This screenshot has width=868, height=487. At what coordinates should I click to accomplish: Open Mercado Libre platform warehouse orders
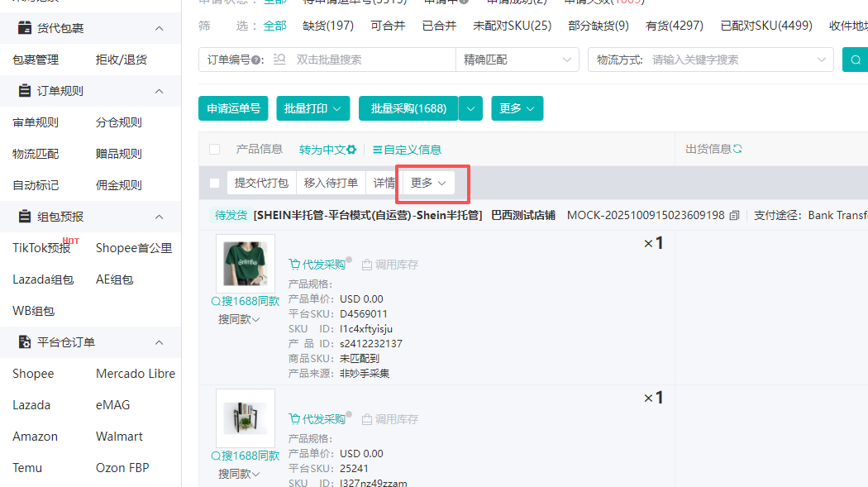click(136, 374)
